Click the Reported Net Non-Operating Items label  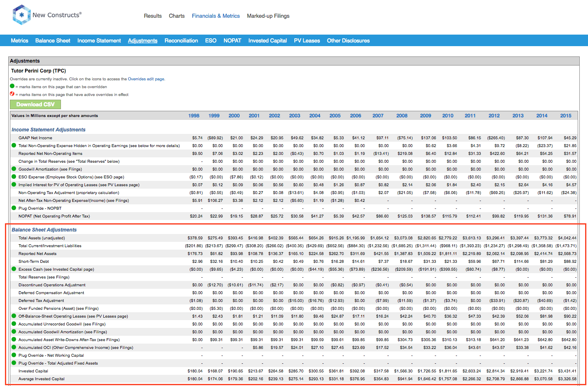pyautogui.click(x=50, y=154)
